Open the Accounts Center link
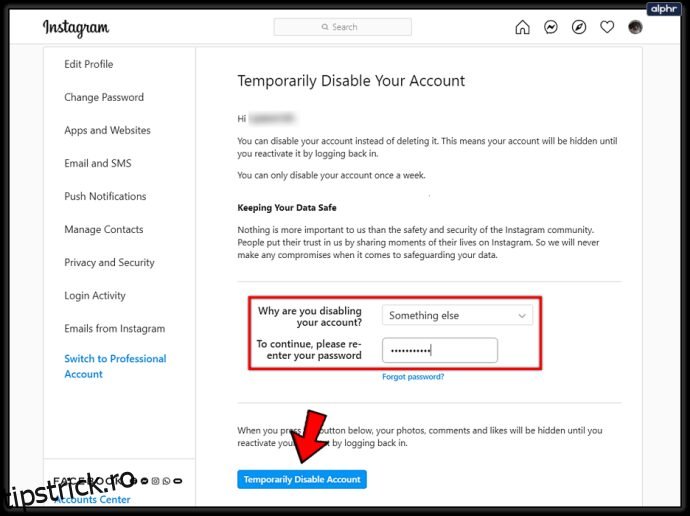 tap(92, 500)
